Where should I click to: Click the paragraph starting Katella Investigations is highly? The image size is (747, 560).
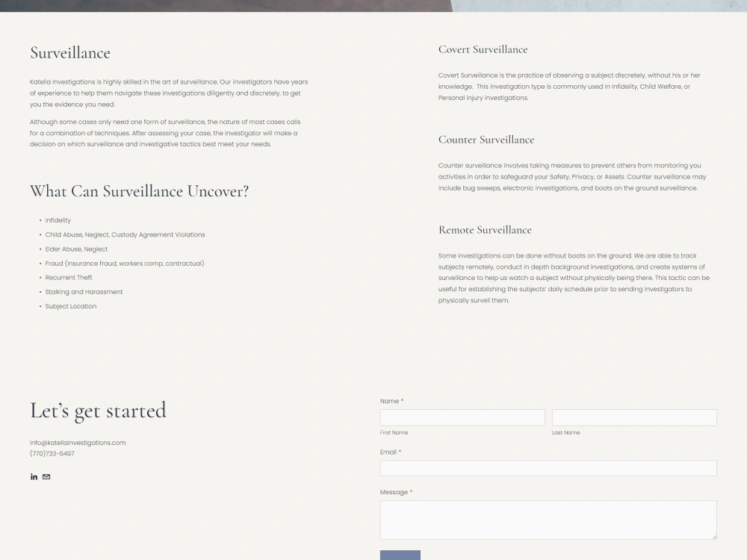(169, 93)
